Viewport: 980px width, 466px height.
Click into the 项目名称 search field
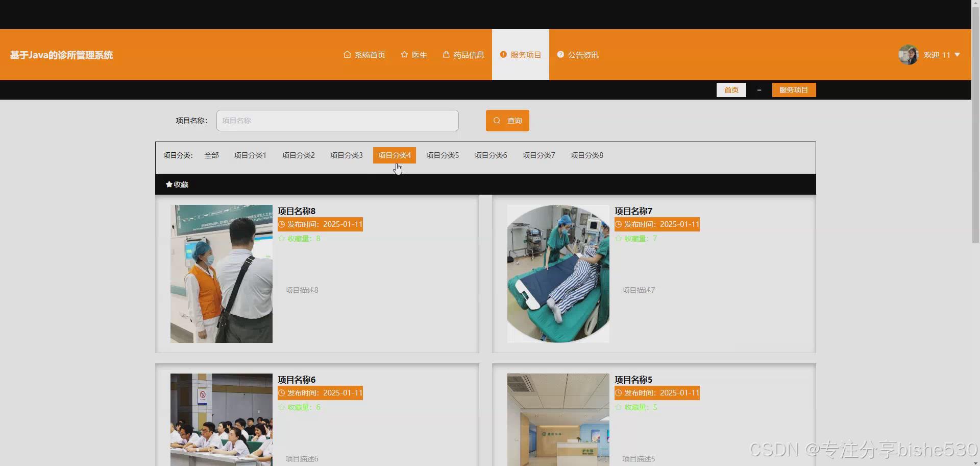click(337, 121)
